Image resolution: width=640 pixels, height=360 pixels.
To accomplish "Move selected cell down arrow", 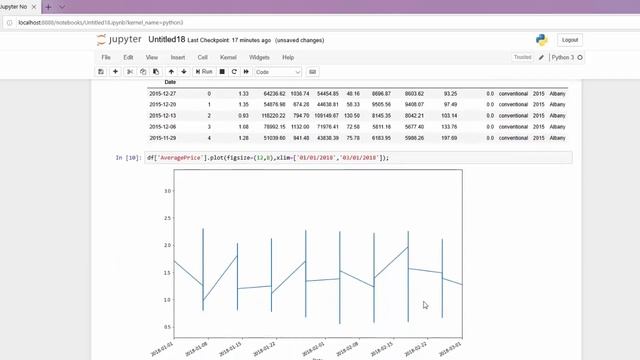I will pyautogui.click(x=184, y=72).
